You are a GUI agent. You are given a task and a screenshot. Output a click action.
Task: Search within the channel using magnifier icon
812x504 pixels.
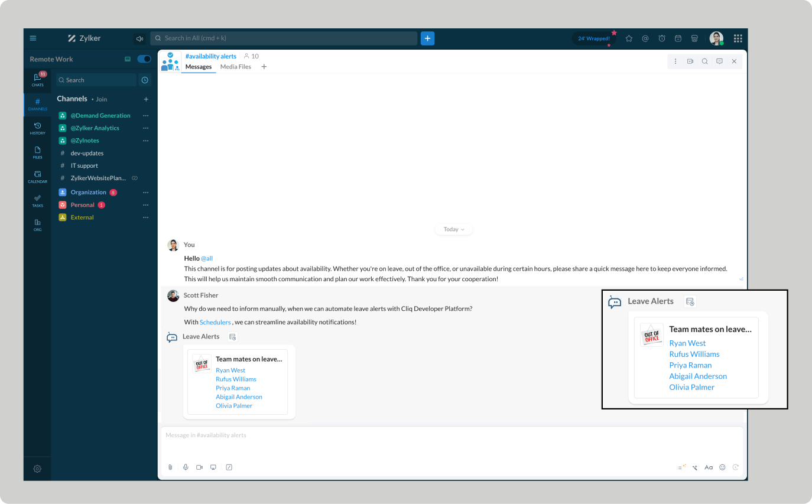coord(704,61)
